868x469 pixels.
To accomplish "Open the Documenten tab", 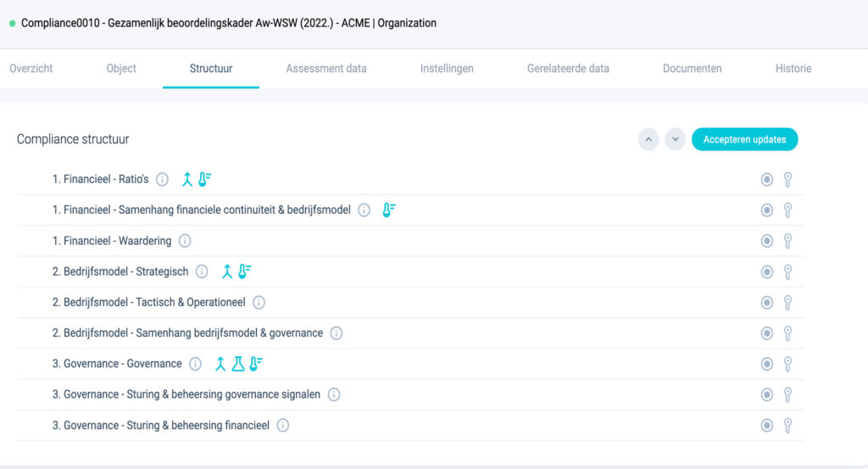I will pyautogui.click(x=692, y=69).
